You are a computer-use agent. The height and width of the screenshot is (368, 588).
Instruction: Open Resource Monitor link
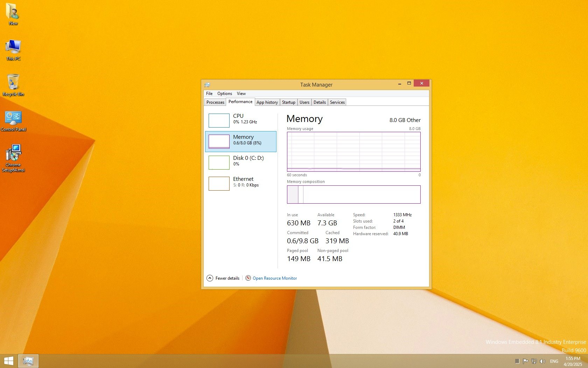(x=274, y=278)
